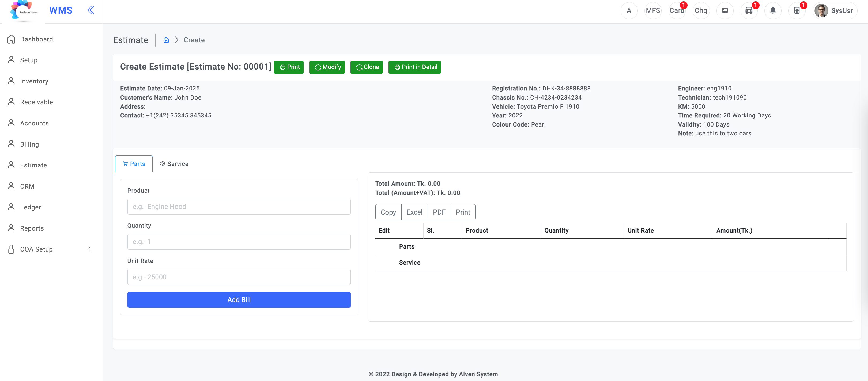Screen dimensions: 868x381
Task: Open the Chq shortcut in top bar
Action: [x=701, y=10]
